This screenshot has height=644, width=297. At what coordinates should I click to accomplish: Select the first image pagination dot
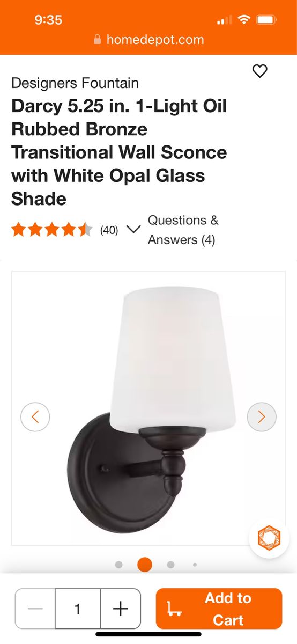click(119, 565)
